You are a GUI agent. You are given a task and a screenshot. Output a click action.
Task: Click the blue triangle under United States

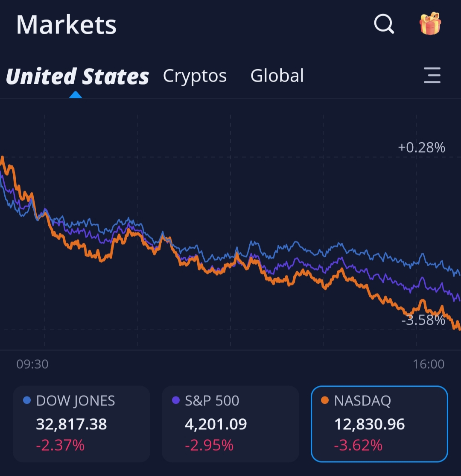click(x=76, y=94)
